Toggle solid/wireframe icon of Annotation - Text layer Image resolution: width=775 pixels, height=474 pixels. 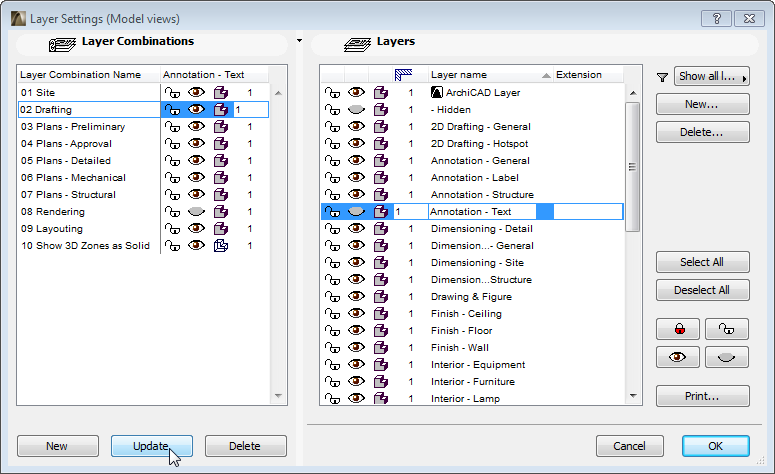(381, 212)
